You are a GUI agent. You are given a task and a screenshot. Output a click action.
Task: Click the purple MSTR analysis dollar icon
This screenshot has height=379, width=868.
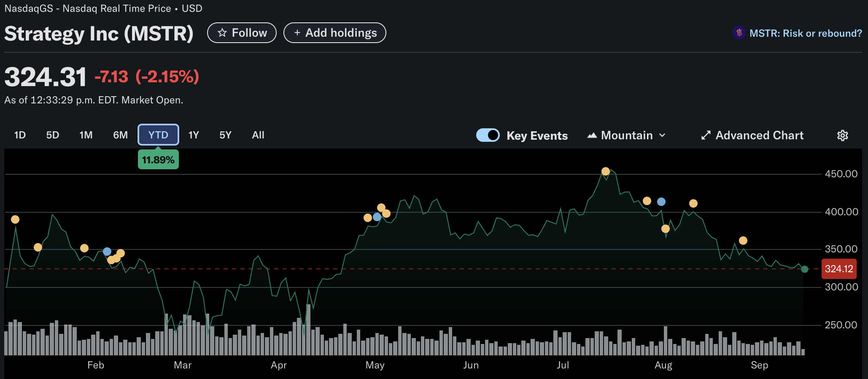coord(739,33)
